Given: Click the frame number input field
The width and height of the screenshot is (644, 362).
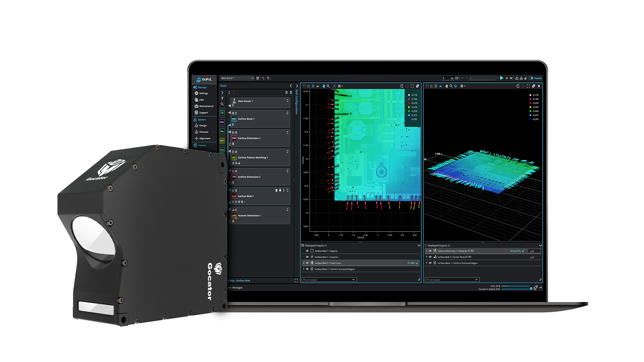Looking at the screenshot, I should 482,78.
